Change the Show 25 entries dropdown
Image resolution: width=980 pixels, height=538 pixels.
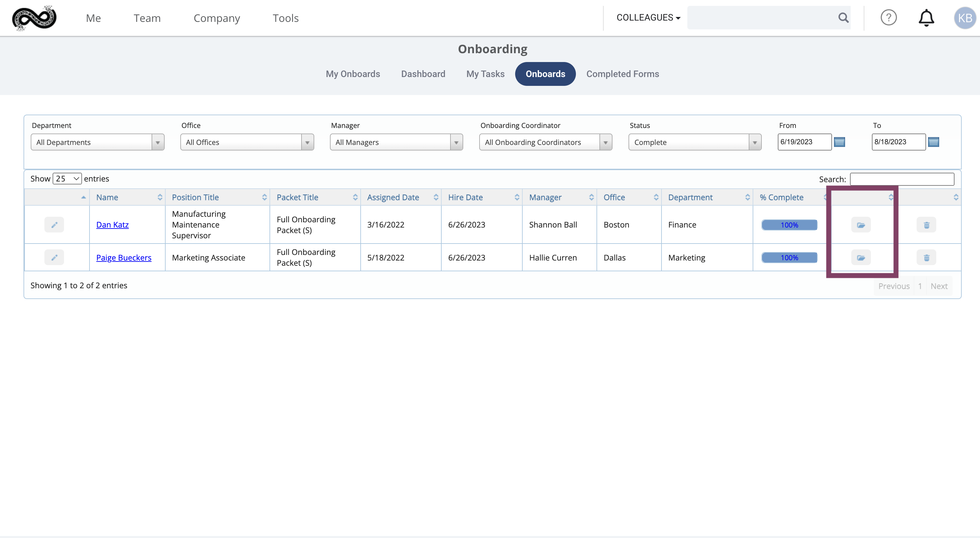point(67,179)
